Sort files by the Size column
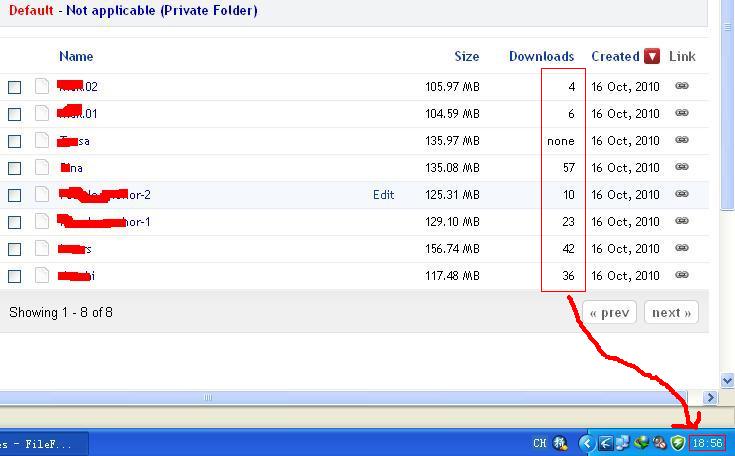The width and height of the screenshot is (735, 456). (x=466, y=56)
